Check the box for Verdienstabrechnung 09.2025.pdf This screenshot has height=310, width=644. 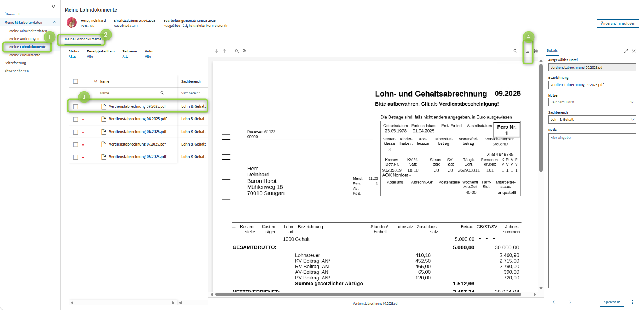(76, 107)
